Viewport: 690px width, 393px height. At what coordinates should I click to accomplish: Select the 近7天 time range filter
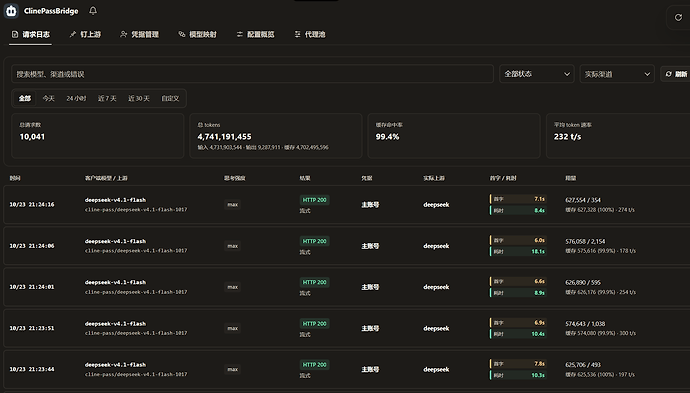point(107,98)
